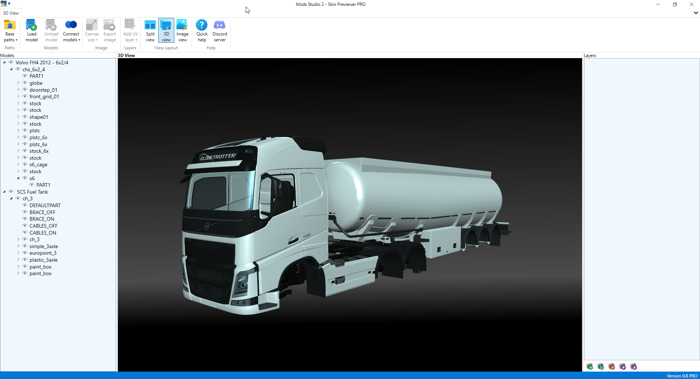Collapse the ribbon with the chevron
700x379 pixels.
tap(696, 13)
